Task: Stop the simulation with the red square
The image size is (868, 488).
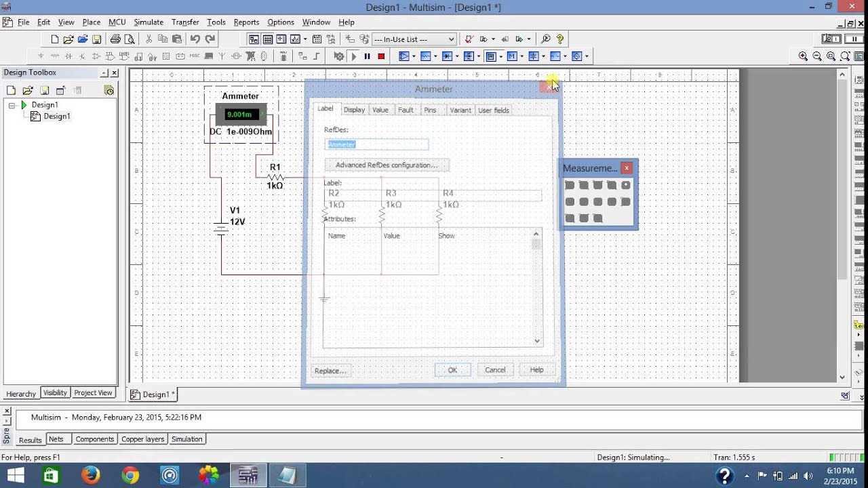Action: pos(381,56)
